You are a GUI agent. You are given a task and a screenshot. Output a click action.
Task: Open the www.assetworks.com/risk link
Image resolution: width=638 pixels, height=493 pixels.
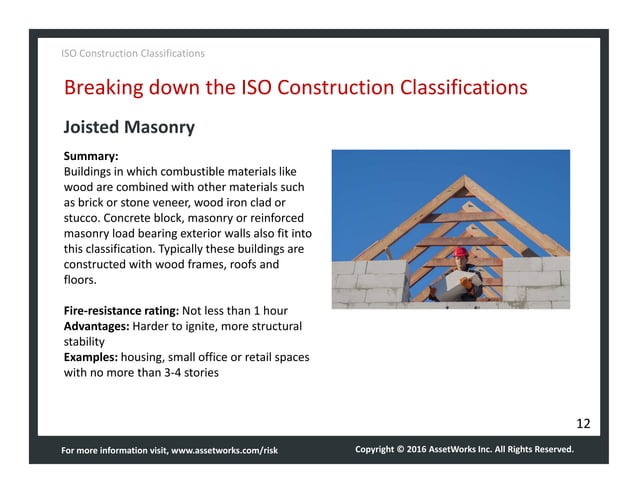tap(225, 450)
